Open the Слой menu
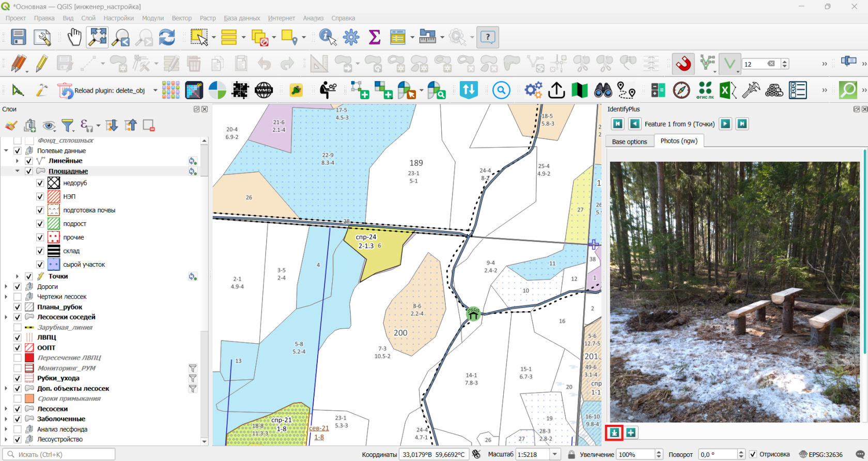 tap(88, 18)
